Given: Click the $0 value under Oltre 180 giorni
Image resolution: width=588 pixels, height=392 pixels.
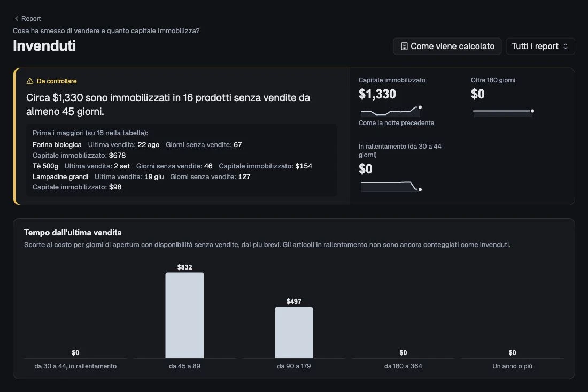Looking at the screenshot, I should [x=478, y=94].
